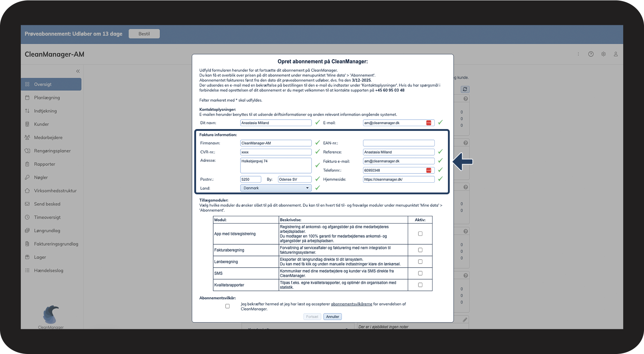Viewport: 644px width, 354px height.
Task: Open the abonnementsvilkårene link
Action: [x=351, y=304]
